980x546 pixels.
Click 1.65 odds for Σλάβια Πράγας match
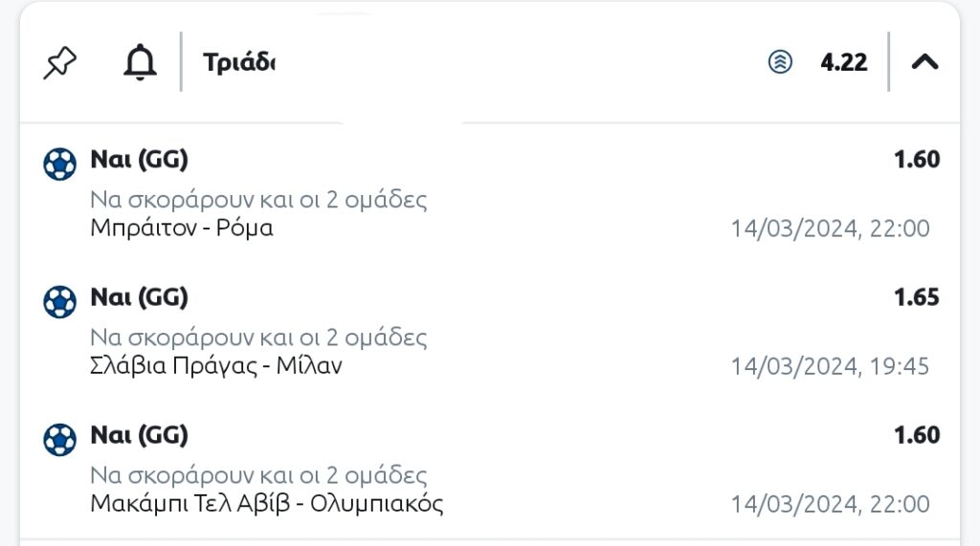coord(916,296)
